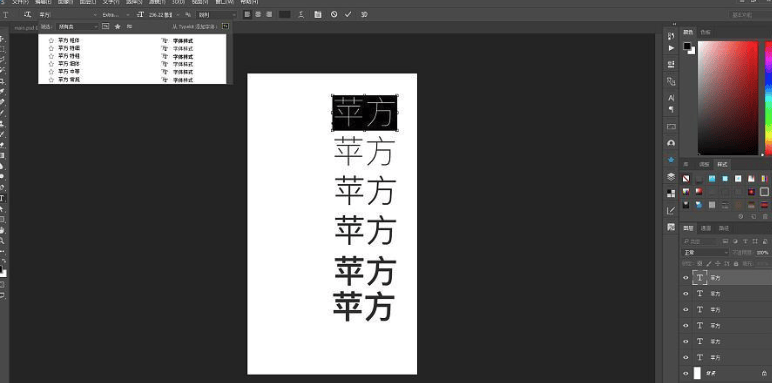772x383 pixels.
Task: Hide the selected 苹方 text layer
Action: tap(685, 278)
